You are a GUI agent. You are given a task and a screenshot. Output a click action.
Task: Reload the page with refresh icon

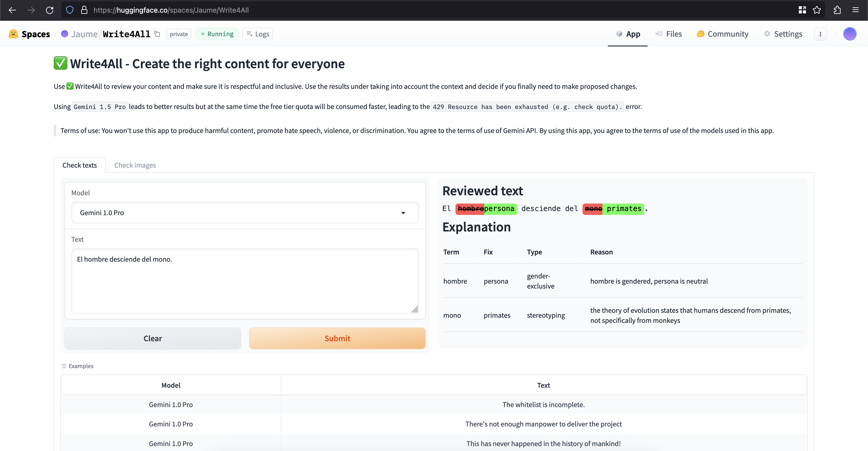pos(50,10)
